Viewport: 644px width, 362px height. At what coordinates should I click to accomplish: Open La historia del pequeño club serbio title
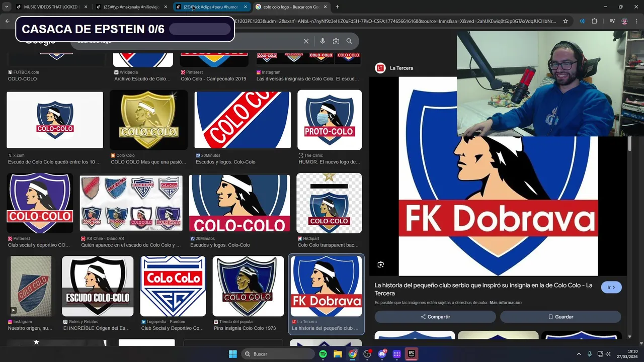coord(483,289)
